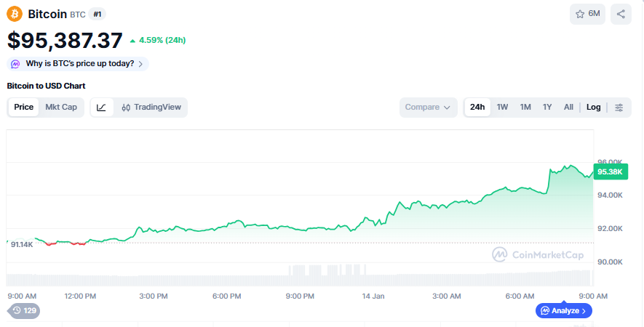Select Price chart view
The width and height of the screenshot is (644, 327).
coord(24,108)
